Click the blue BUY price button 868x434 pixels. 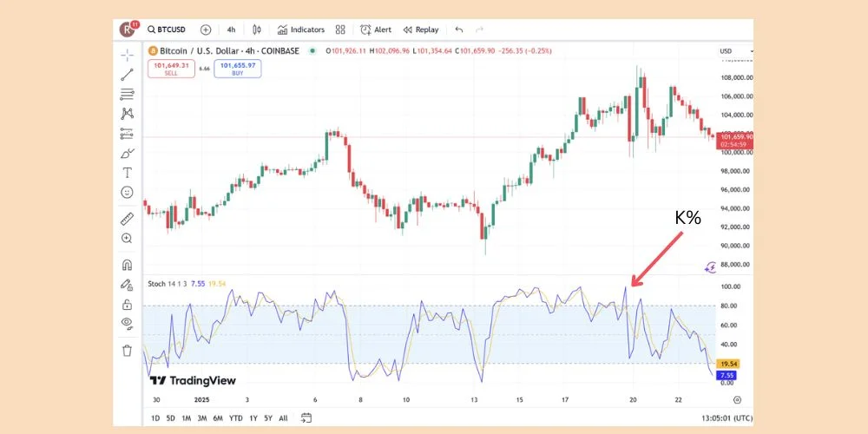pyautogui.click(x=237, y=69)
